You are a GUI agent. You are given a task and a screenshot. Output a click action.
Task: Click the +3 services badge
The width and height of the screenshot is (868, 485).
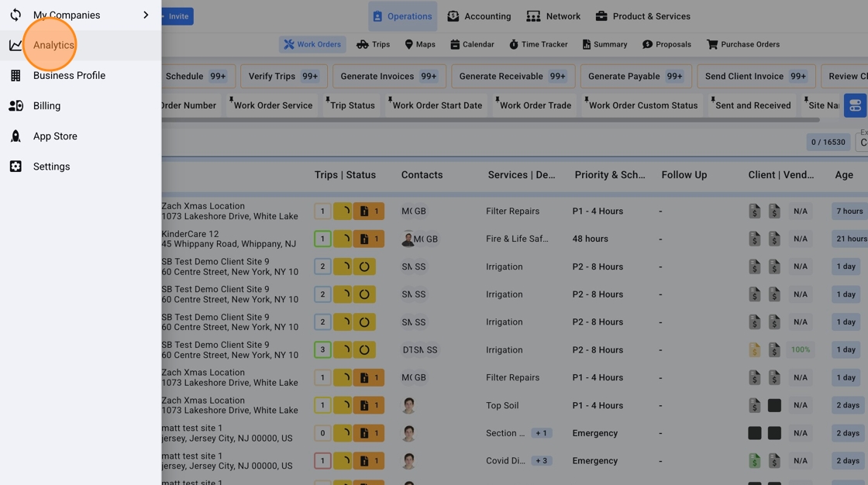pos(542,461)
